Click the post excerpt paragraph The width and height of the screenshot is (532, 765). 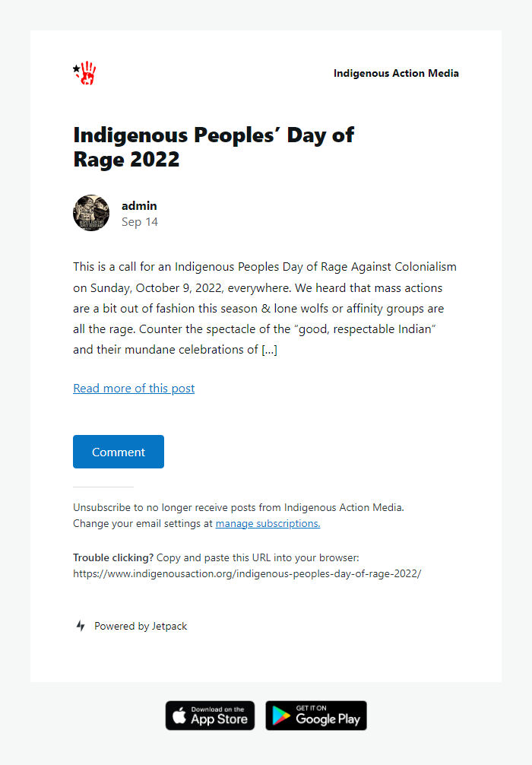[x=264, y=308]
